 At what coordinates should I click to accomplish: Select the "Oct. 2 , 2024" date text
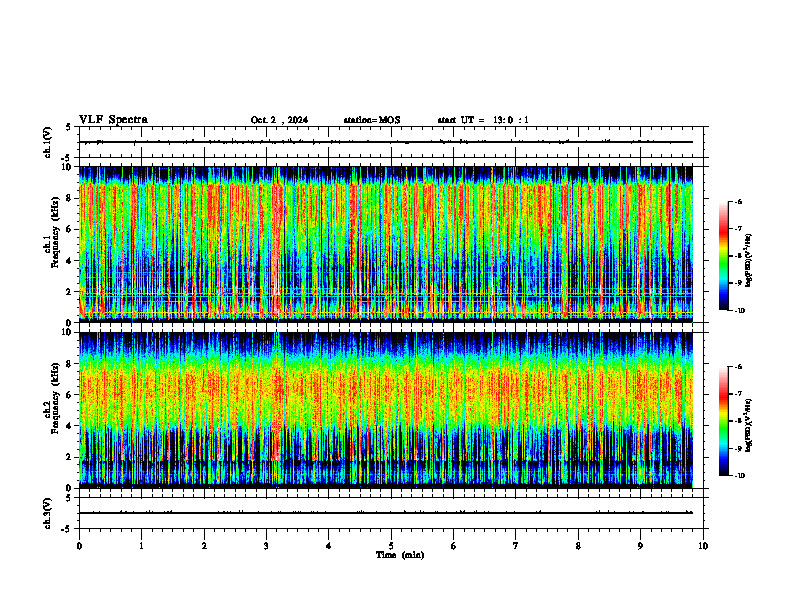click(x=279, y=120)
